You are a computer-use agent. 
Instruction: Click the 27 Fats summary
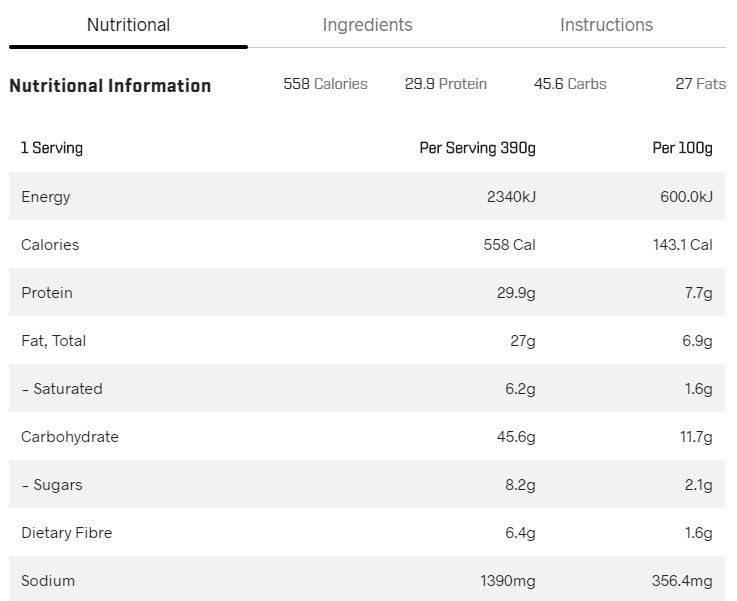(x=700, y=84)
